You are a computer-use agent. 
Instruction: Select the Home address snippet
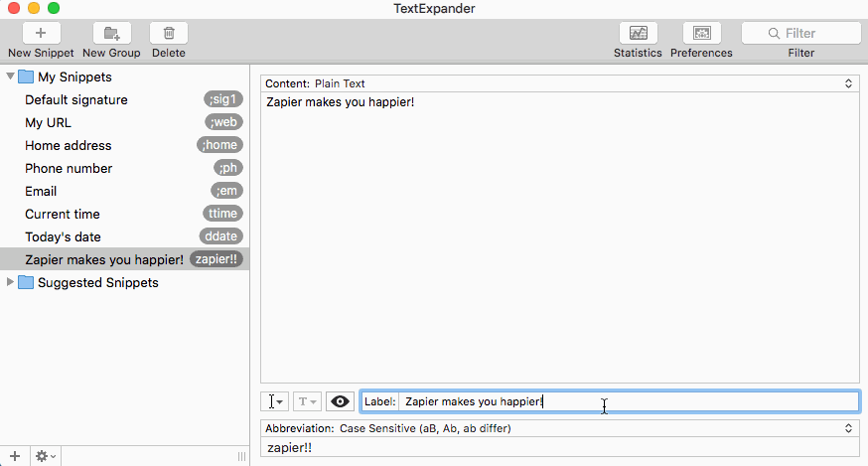tap(124, 145)
